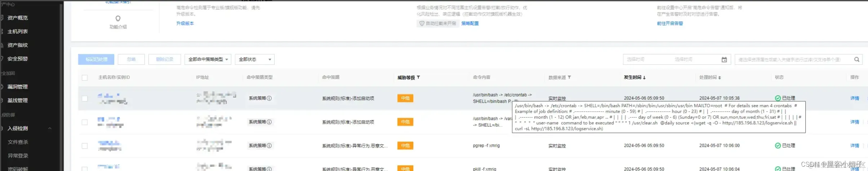The height and width of the screenshot is (171, 868).
Task: Open 异常登录 submenu item
Action: [x=18, y=156]
